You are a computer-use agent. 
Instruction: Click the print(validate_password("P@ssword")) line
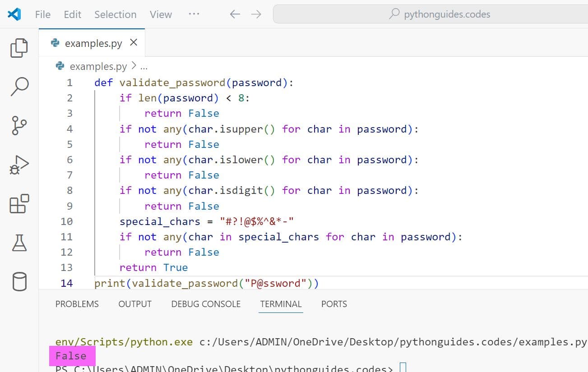click(207, 283)
